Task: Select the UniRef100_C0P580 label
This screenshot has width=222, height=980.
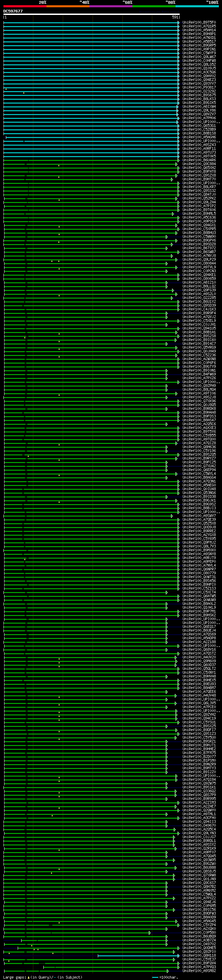Action: [x=199, y=933]
